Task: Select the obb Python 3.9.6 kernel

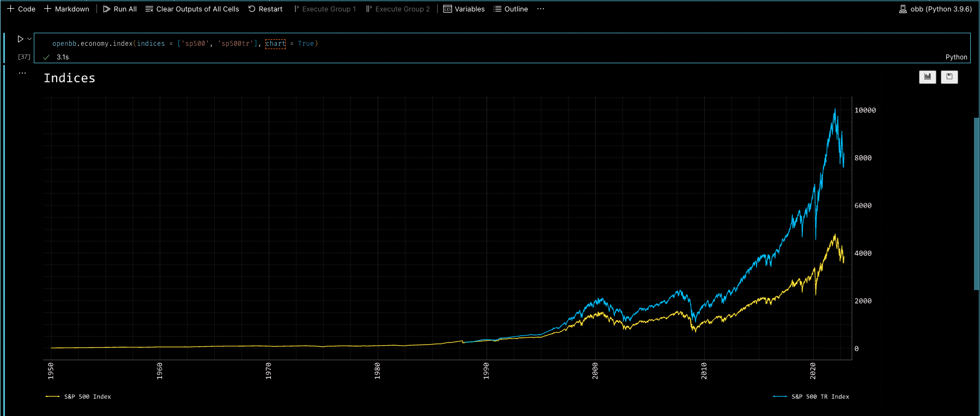Action: [935, 9]
